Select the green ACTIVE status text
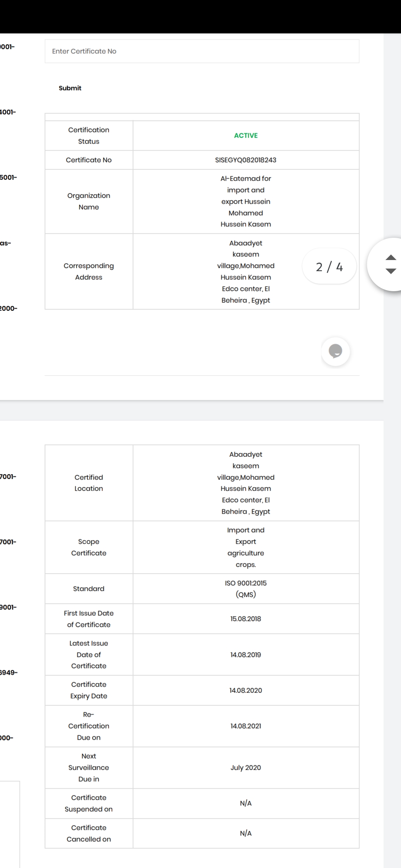401x868 pixels. pyautogui.click(x=246, y=135)
